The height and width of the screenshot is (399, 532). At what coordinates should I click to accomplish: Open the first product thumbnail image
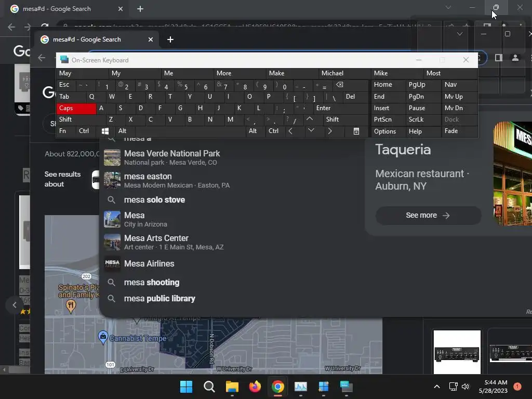coord(457,352)
